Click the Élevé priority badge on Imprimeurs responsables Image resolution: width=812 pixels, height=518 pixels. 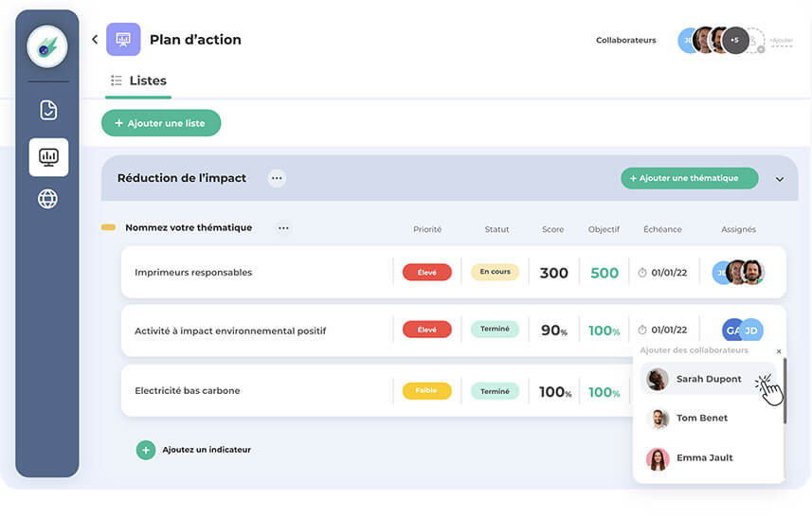[426, 273]
